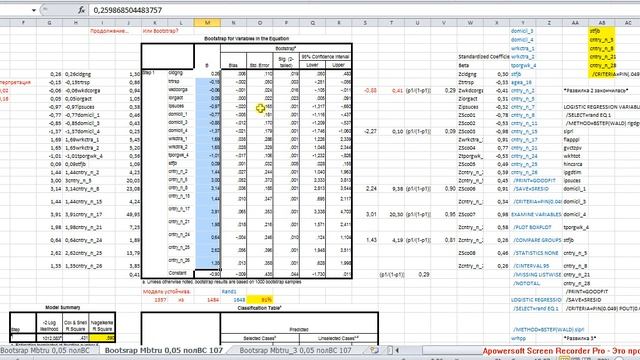Select column header K
The height and width of the screenshot is (360, 640).
pos(155,23)
